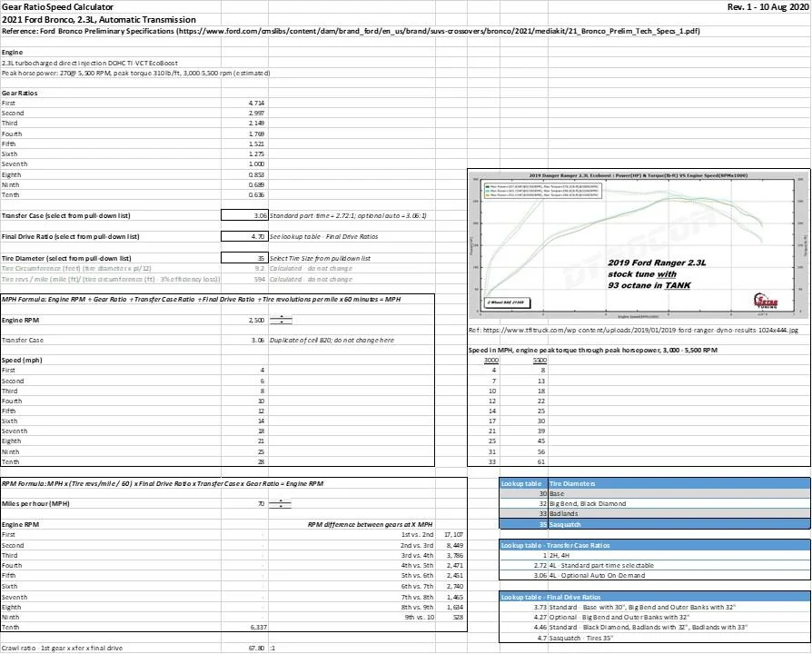Select the 'See lookup table - Final Drive Ratios' note
812x654 pixels.
[323, 237]
